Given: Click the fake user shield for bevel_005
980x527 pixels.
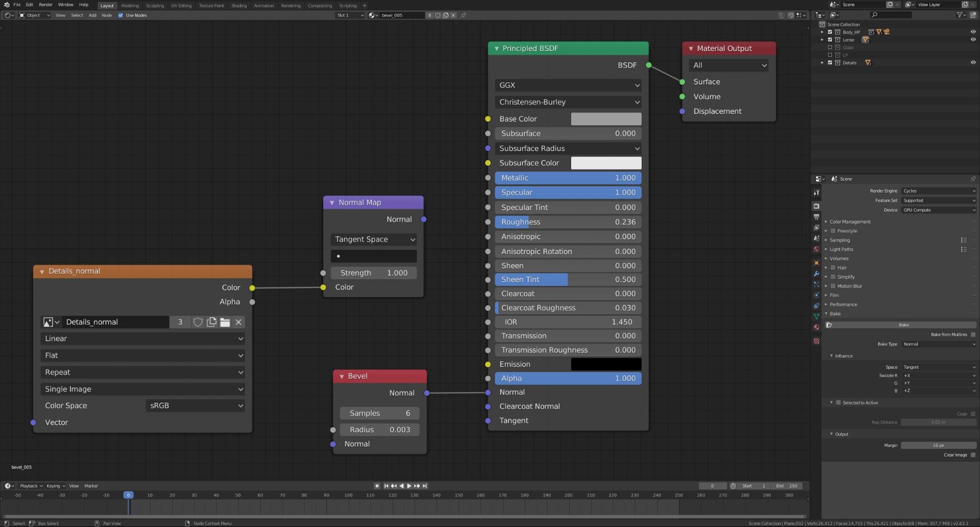Looking at the screenshot, I should pyautogui.click(x=437, y=15).
